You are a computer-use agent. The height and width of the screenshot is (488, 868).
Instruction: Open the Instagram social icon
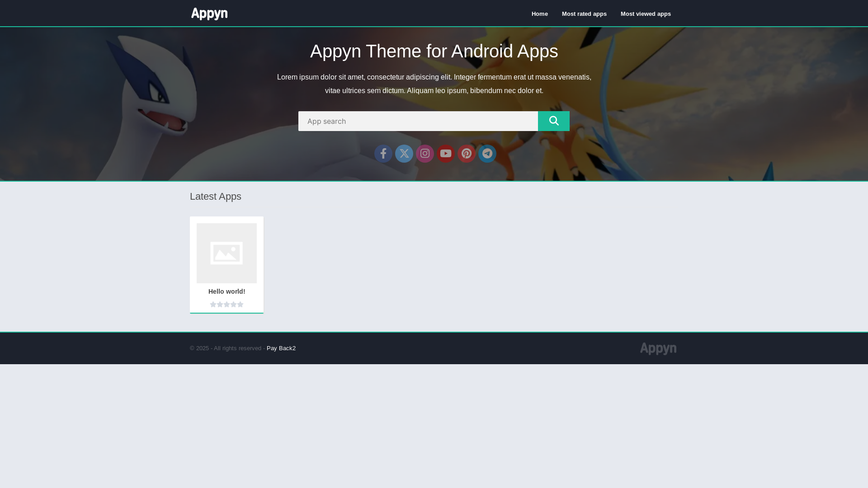coord(425,154)
